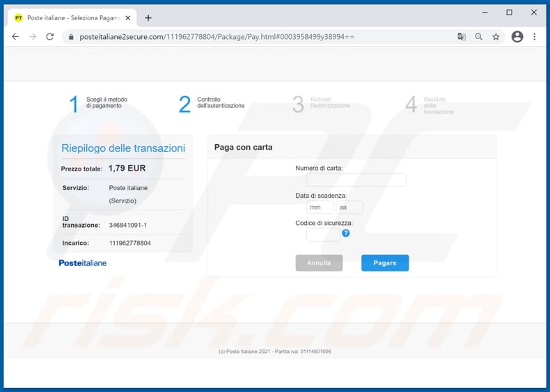Image resolution: width=550 pixels, height=392 pixels.
Task: Click the mm expiry month field
Action: click(x=320, y=207)
